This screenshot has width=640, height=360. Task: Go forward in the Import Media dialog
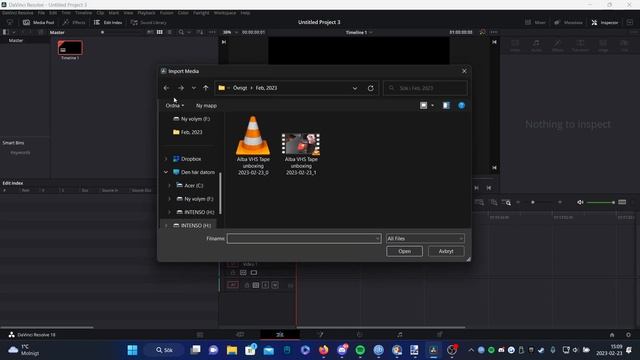pos(180,88)
